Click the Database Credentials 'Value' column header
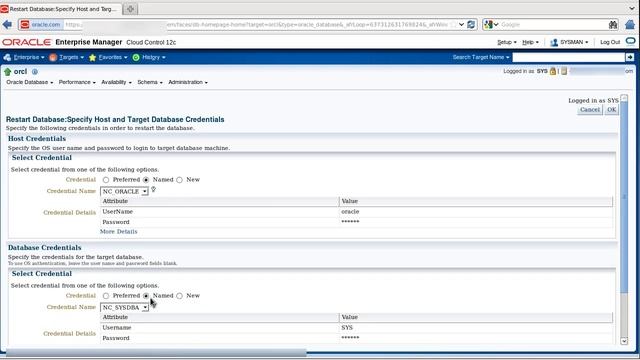The width and height of the screenshot is (640, 360). coord(476,317)
